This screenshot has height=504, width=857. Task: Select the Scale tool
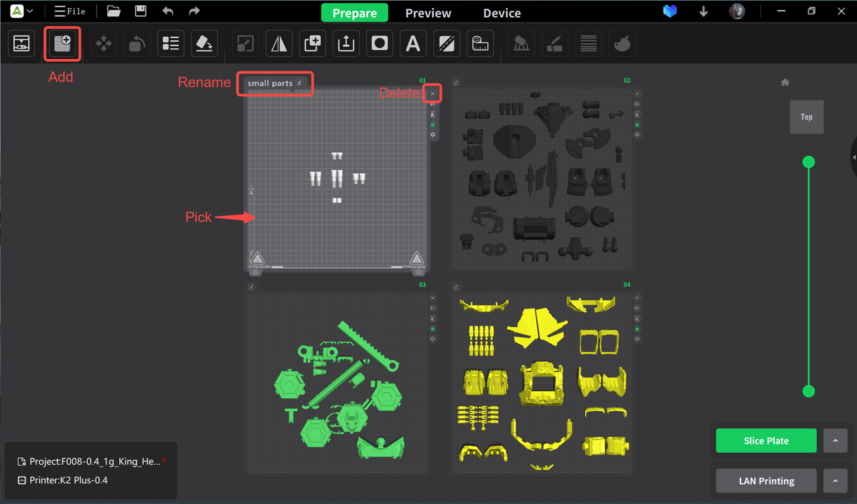[245, 44]
